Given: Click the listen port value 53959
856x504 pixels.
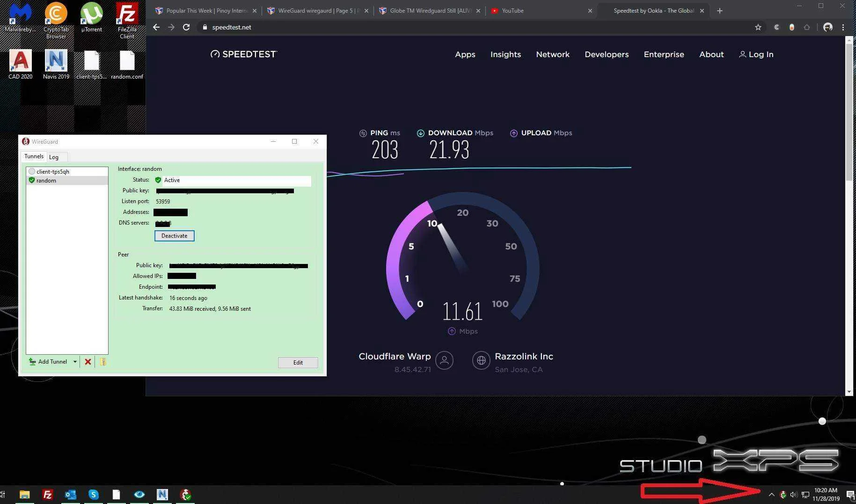Looking at the screenshot, I should (x=163, y=201).
